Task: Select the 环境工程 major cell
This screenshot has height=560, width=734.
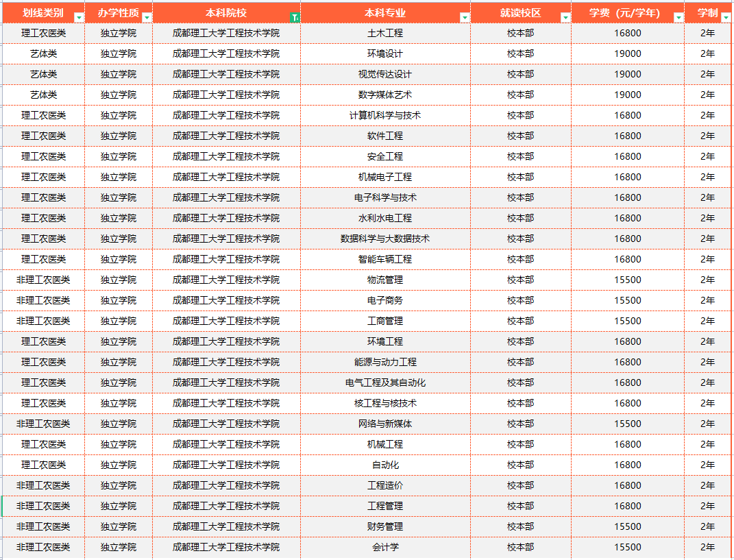Action: [385, 342]
